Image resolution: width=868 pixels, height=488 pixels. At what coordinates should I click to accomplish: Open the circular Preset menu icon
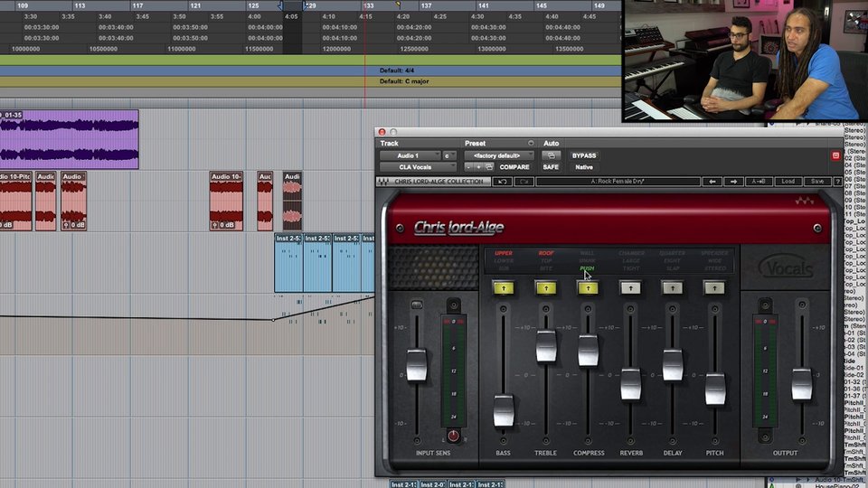coord(531,144)
